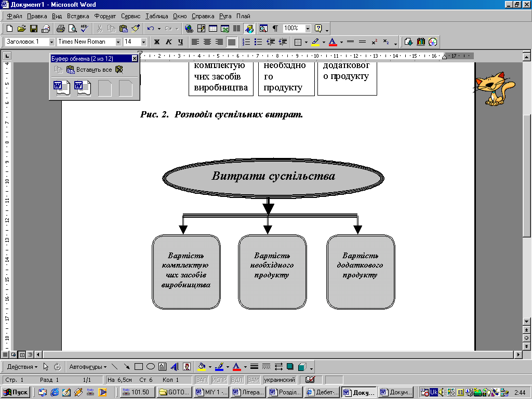This screenshot has width=532, height=399.
Task: Open the Действия drawing menu
Action: coord(22,366)
